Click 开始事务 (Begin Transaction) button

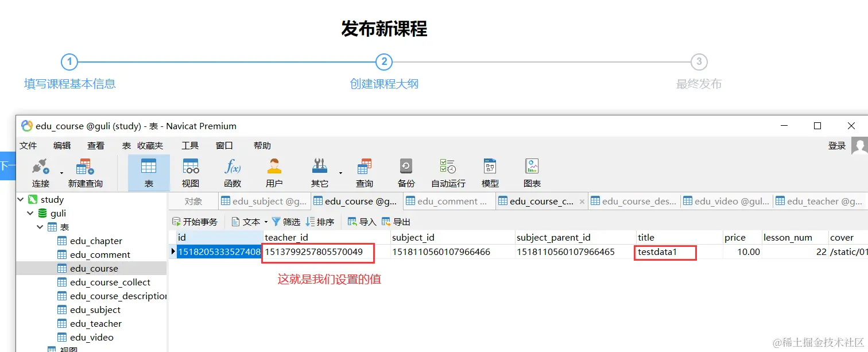pyautogui.click(x=195, y=222)
